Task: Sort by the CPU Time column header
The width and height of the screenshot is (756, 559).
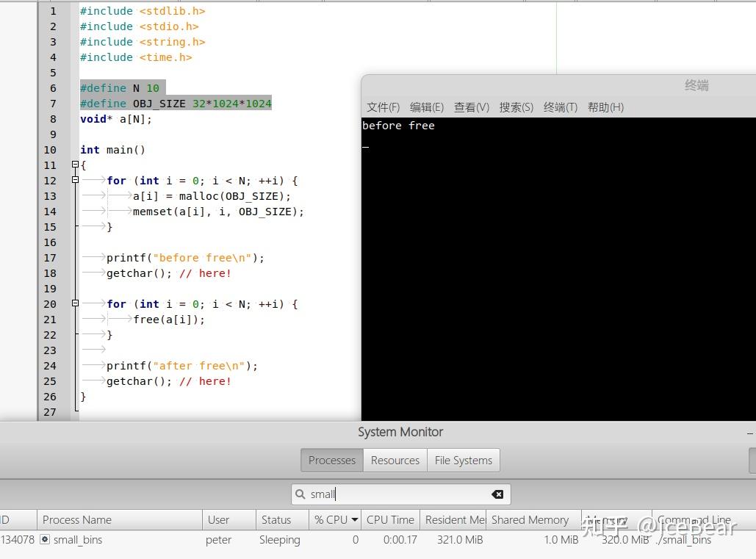Action: (x=390, y=520)
